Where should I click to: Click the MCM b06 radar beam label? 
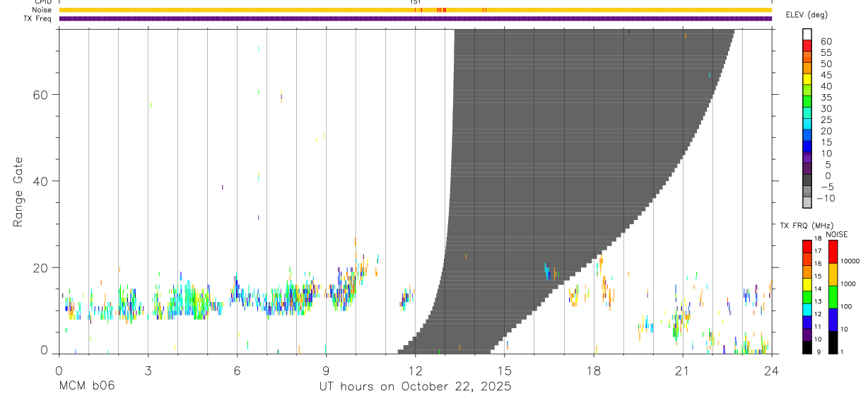tap(86, 387)
